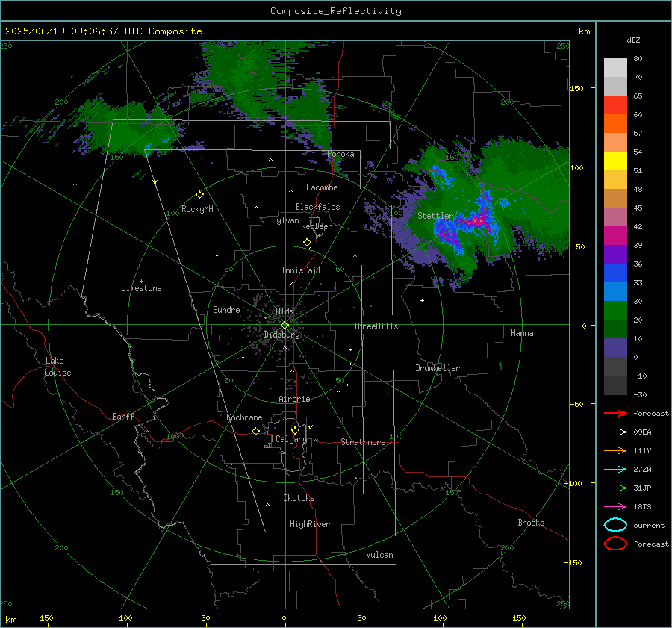Click the Ponoka city label
This screenshot has width=672, height=628.
pos(340,154)
